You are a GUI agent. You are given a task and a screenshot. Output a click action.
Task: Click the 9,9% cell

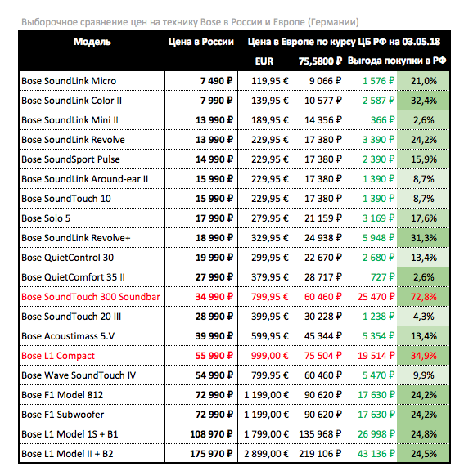click(x=424, y=375)
